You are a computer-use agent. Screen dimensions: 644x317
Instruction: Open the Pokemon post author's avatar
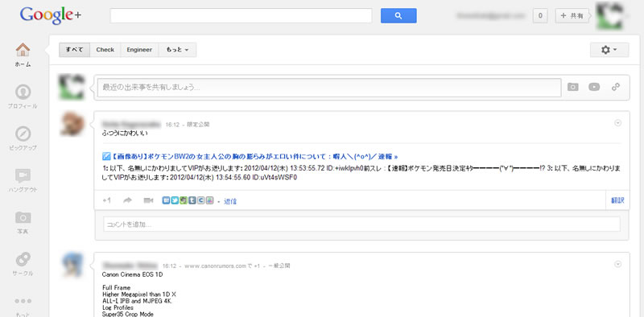[x=72, y=124]
